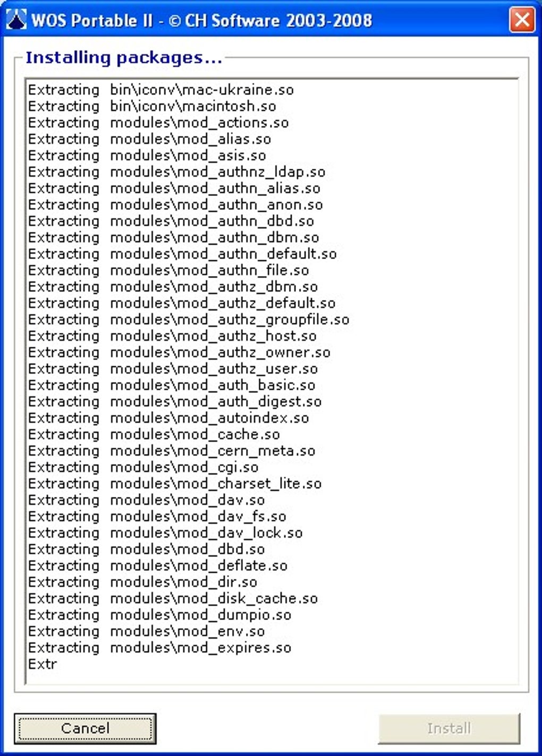Click the partial "Extr" last line
Screen dimensions: 542x756
[x=43, y=665]
